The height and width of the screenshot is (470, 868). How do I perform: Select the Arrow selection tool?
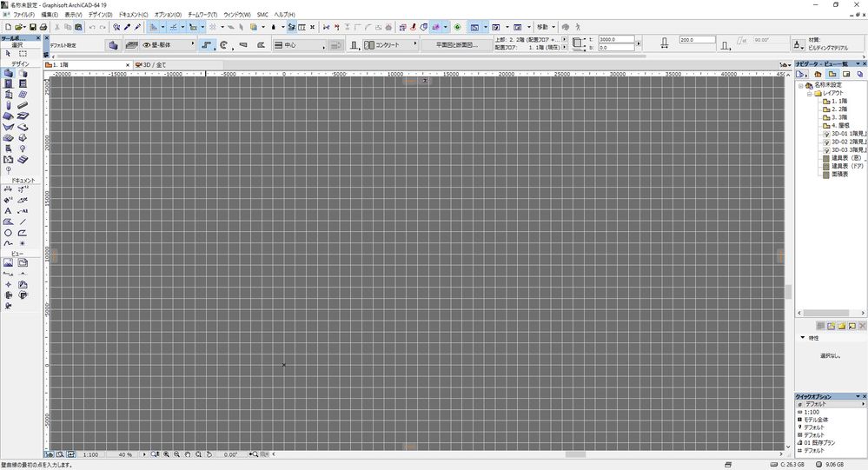click(9, 54)
